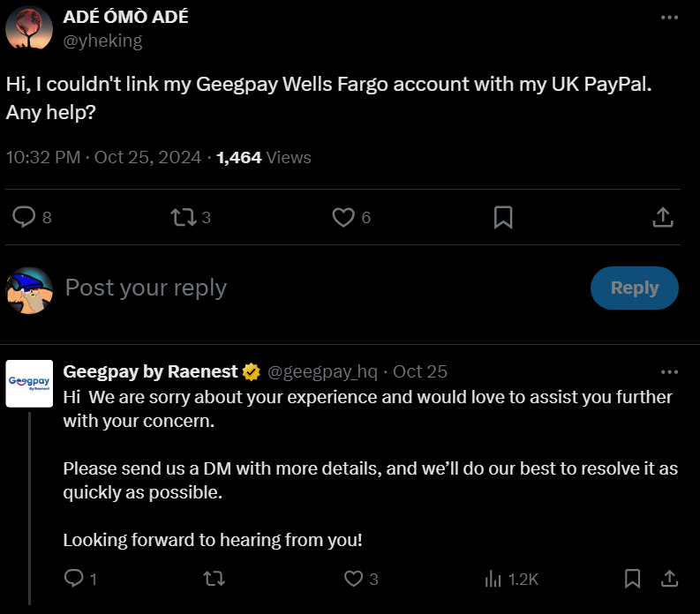Repost the Geegpay reply
This screenshot has height=614, width=700.
click(214, 579)
